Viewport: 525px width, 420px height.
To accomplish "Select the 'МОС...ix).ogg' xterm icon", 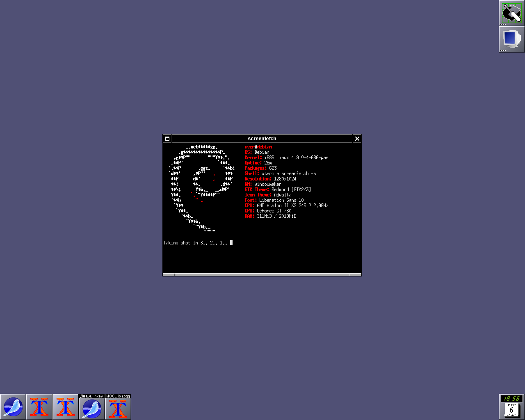I will click(118, 407).
